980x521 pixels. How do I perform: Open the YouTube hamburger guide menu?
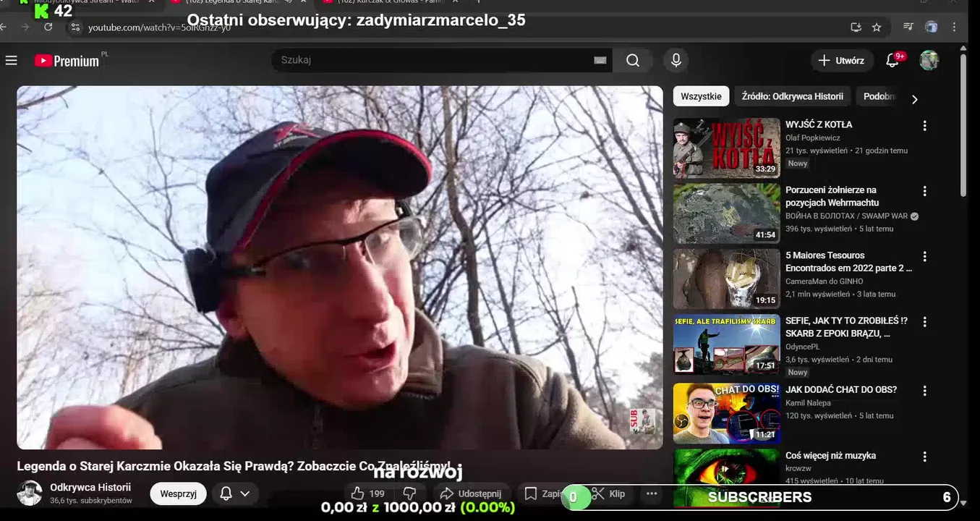tap(11, 61)
